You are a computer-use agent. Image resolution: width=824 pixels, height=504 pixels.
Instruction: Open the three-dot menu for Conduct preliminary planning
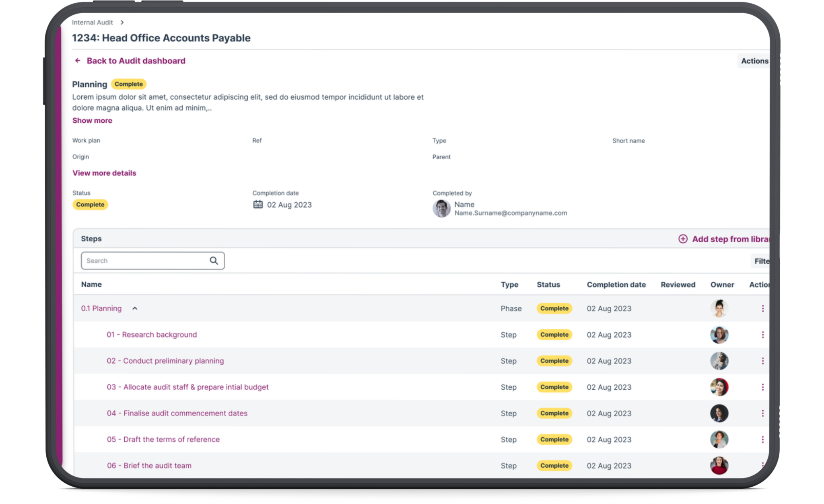pos(762,361)
